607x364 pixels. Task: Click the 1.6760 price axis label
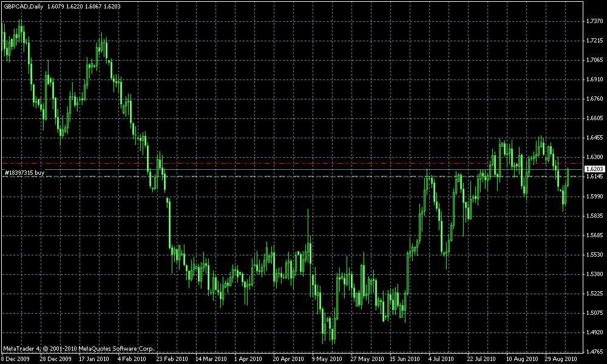(x=595, y=99)
